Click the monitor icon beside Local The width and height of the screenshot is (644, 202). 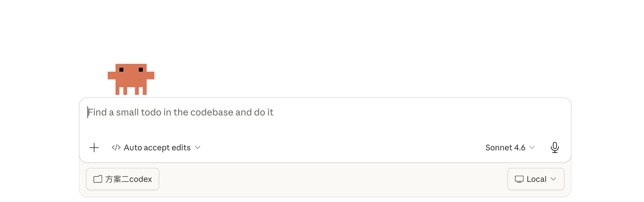click(x=519, y=179)
